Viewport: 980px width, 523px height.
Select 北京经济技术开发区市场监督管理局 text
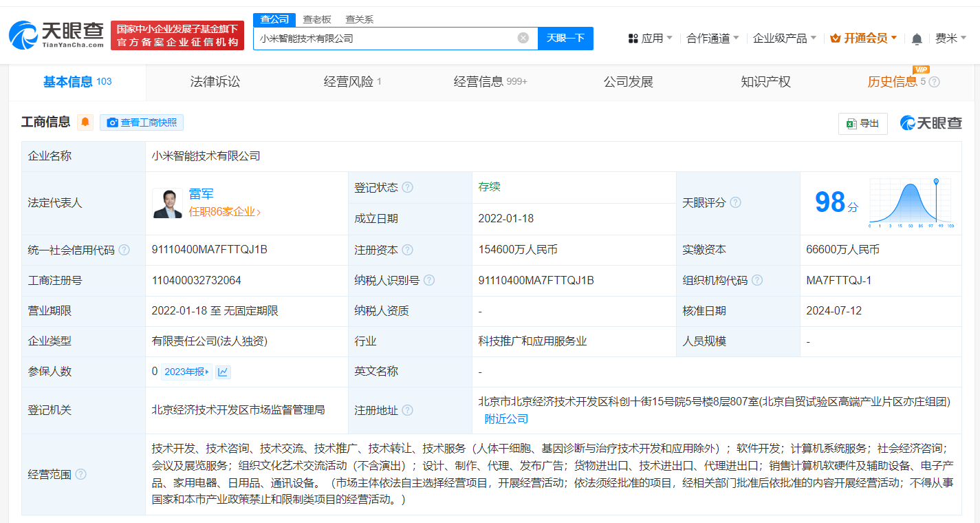[238, 410]
